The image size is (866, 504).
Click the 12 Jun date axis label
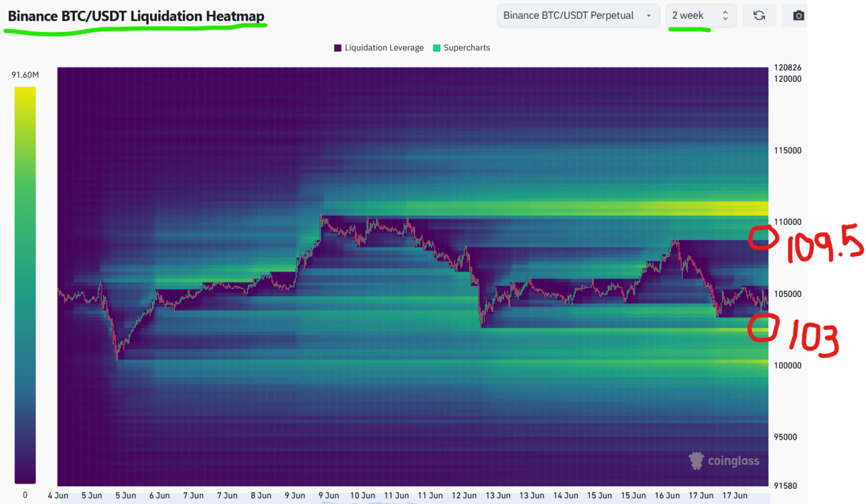point(465,496)
